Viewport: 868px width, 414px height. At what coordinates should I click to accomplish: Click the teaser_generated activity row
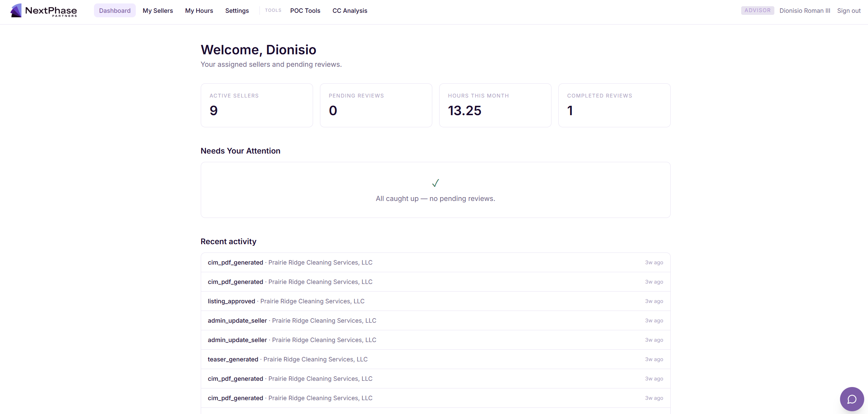pos(435,359)
